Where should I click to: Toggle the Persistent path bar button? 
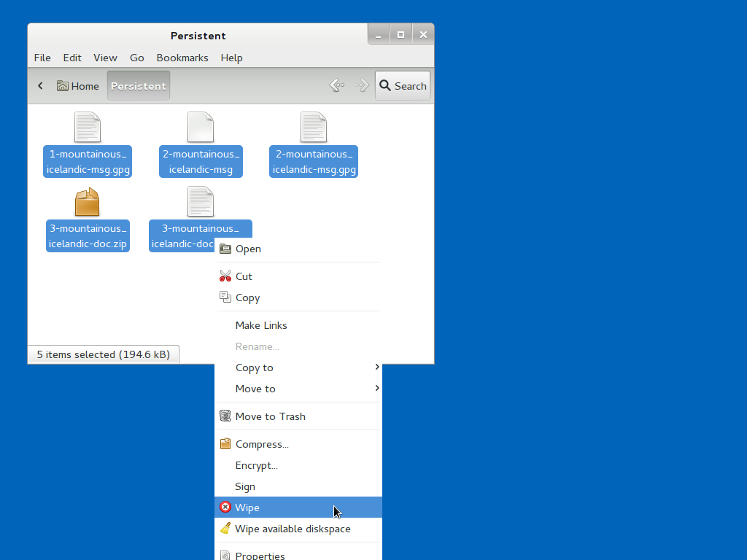pyautogui.click(x=139, y=86)
